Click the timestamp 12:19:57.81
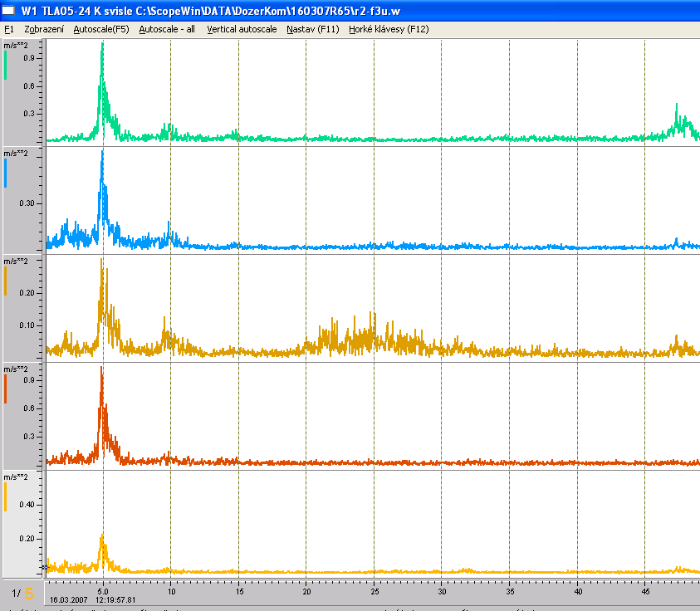 115,600
